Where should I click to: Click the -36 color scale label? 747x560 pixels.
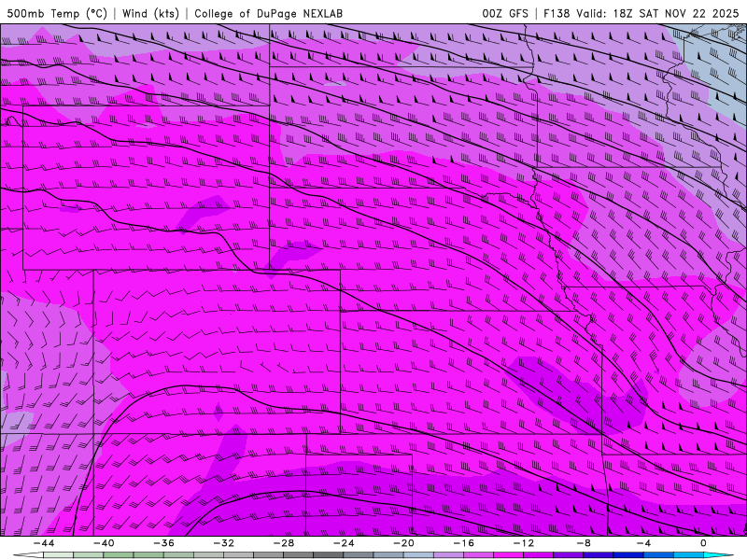click(x=164, y=543)
